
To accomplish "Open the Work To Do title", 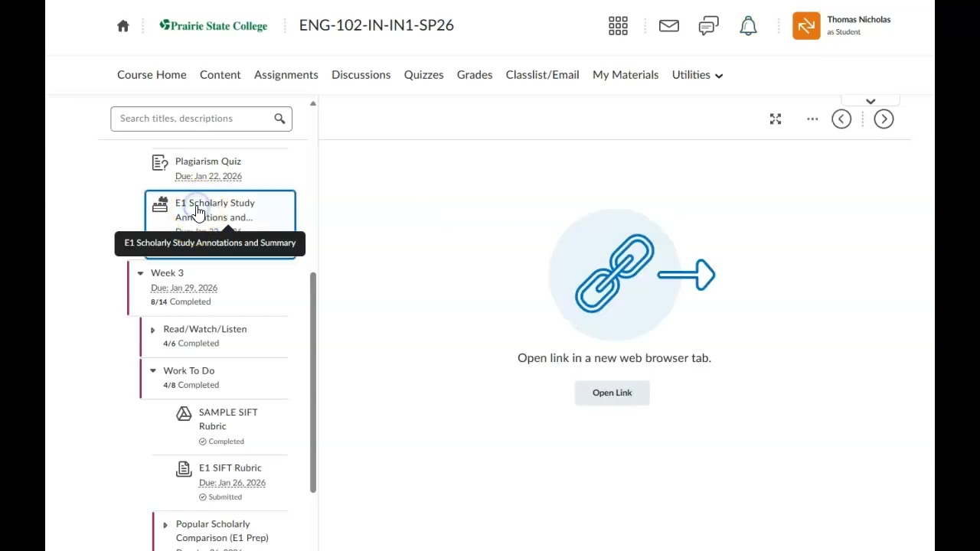I will pyautogui.click(x=188, y=370).
